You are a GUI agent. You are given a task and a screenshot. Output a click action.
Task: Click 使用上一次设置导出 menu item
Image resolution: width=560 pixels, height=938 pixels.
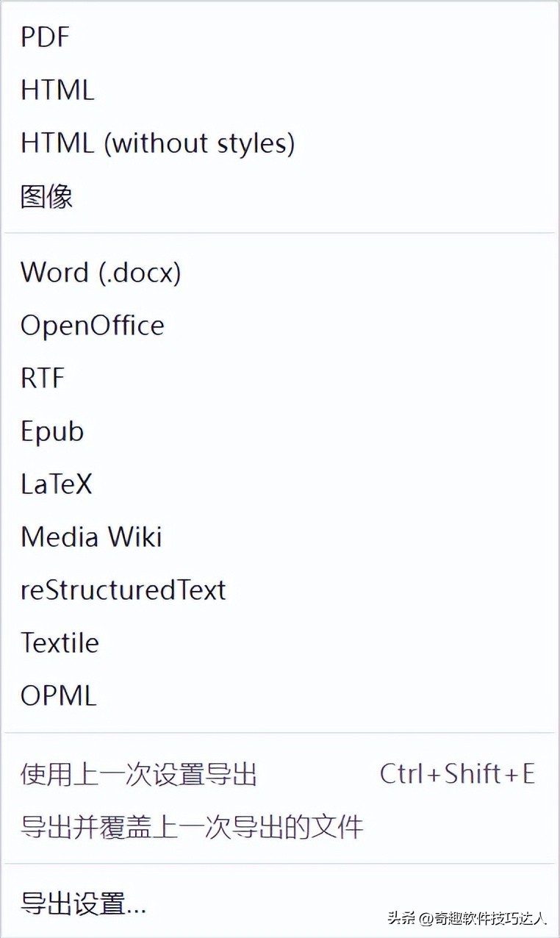(x=139, y=774)
